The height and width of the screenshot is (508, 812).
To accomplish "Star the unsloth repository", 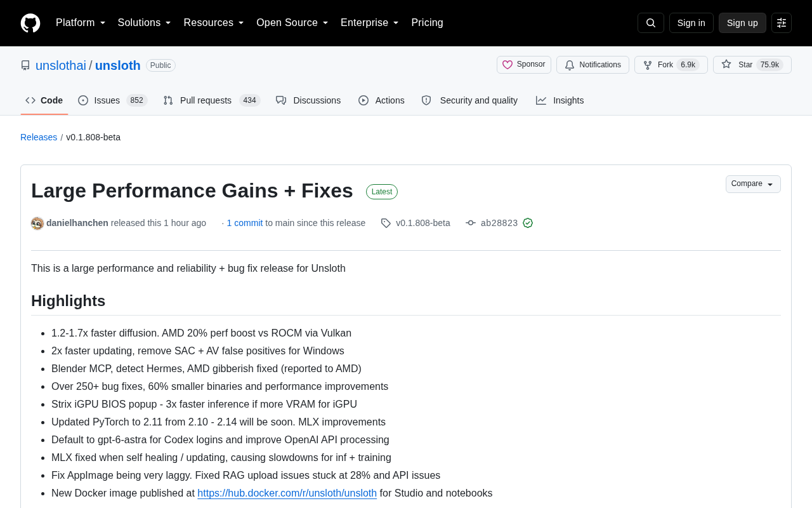I will click(x=752, y=65).
